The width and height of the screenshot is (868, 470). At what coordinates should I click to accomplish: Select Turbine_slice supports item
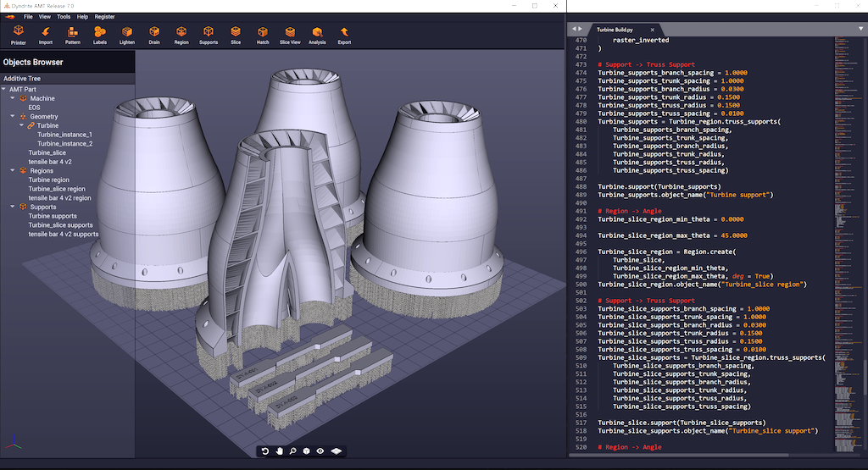click(x=60, y=225)
